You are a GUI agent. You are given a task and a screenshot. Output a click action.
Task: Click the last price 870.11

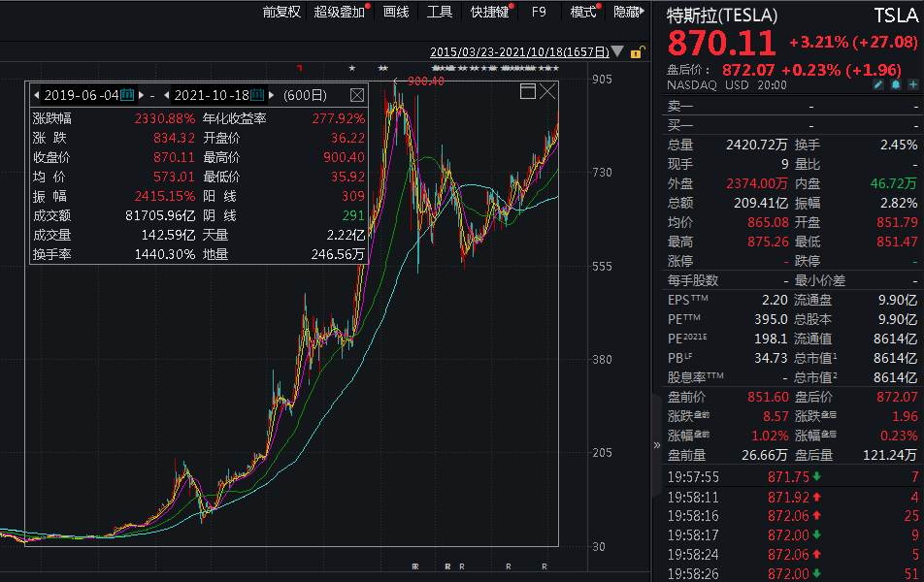tap(721, 43)
